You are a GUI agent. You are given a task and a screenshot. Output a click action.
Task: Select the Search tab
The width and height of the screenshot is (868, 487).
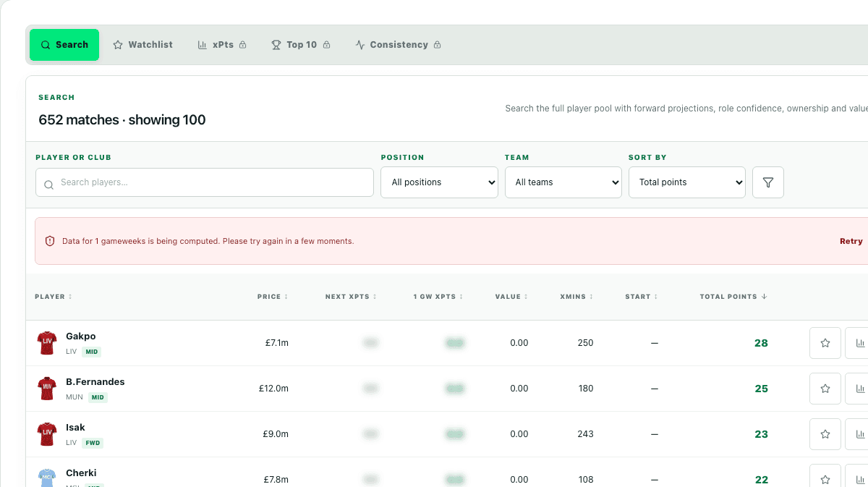tap(64, 45)
